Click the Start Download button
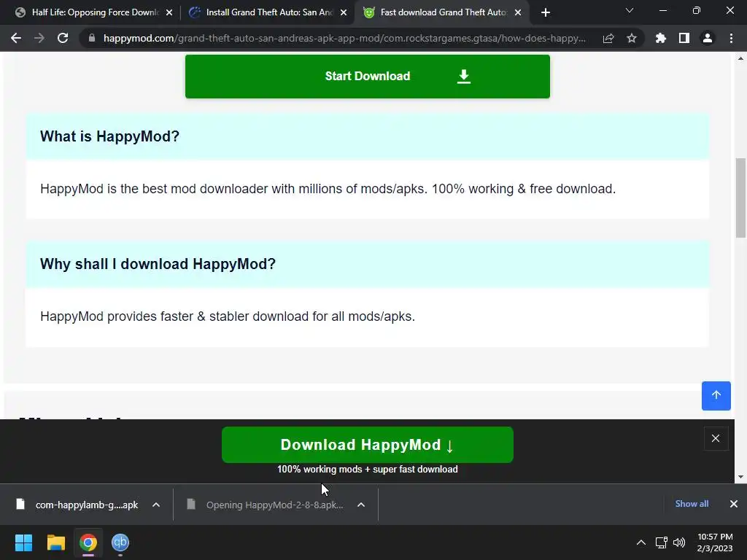Viewport: 747px width, 560px height. [x=368, y=76]
